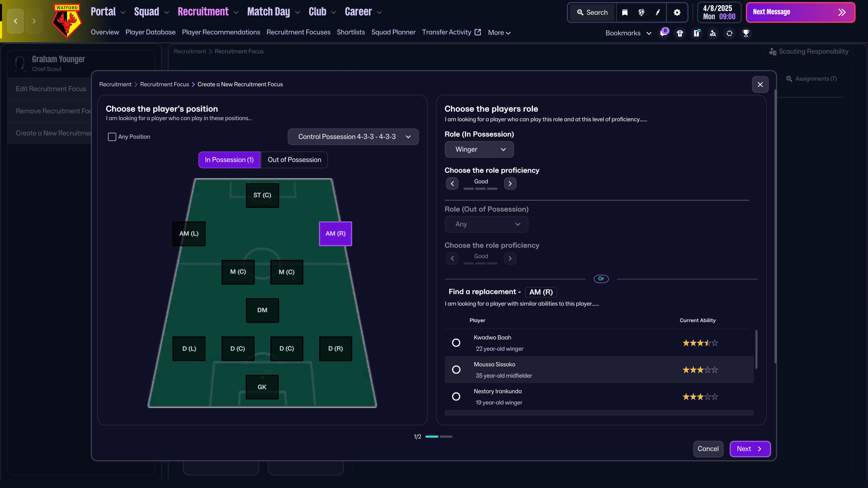Open the globe world icon

[641, 12]
